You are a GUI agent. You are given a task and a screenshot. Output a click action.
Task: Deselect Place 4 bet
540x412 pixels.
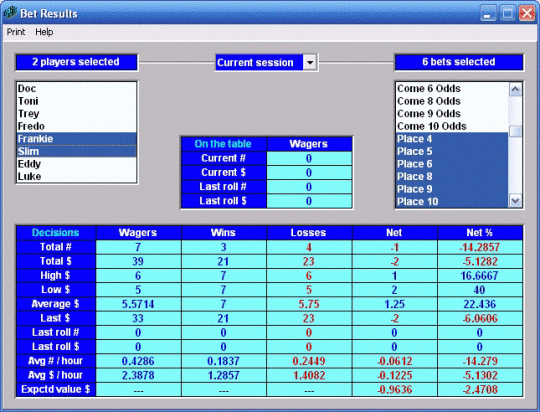tap(452, 139)
